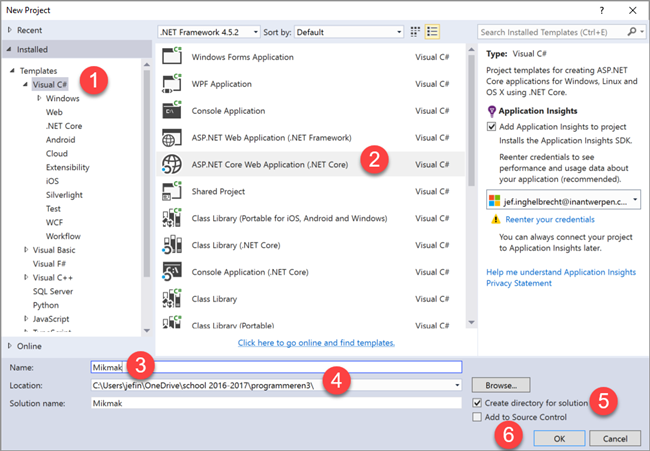Click the Console Application (.NET Core) icon
The height and width of the screenshot is (451, 650).
coord(172,272)
